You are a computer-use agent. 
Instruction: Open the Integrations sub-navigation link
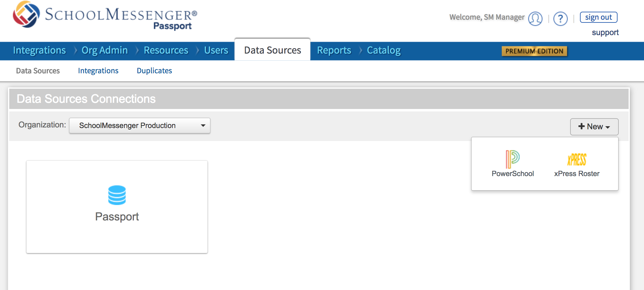point(98,71)
